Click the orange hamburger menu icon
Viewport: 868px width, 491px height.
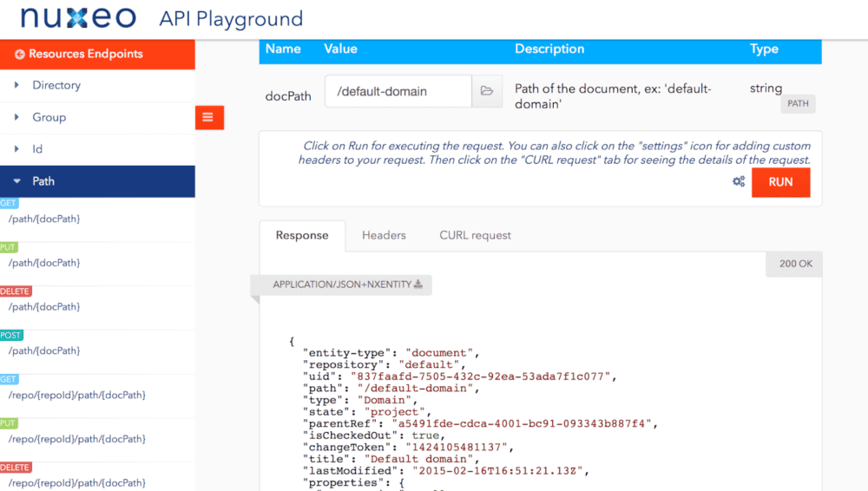[208, 117]
